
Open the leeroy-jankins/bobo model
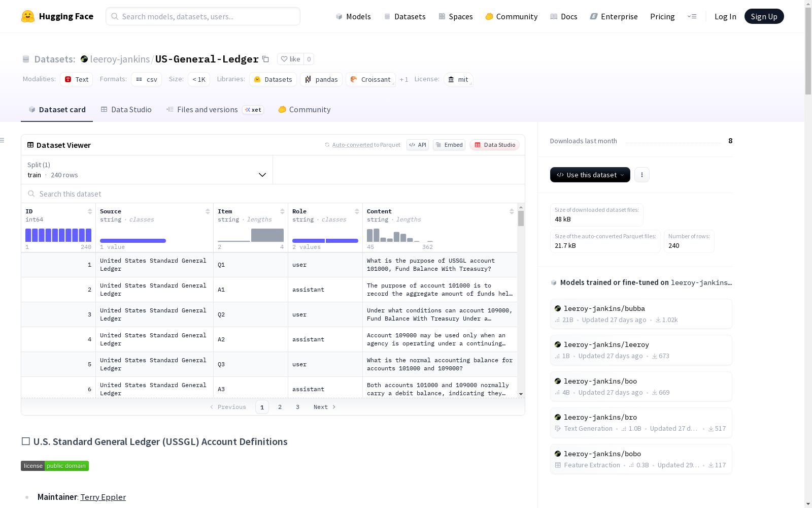coord(641,459)
